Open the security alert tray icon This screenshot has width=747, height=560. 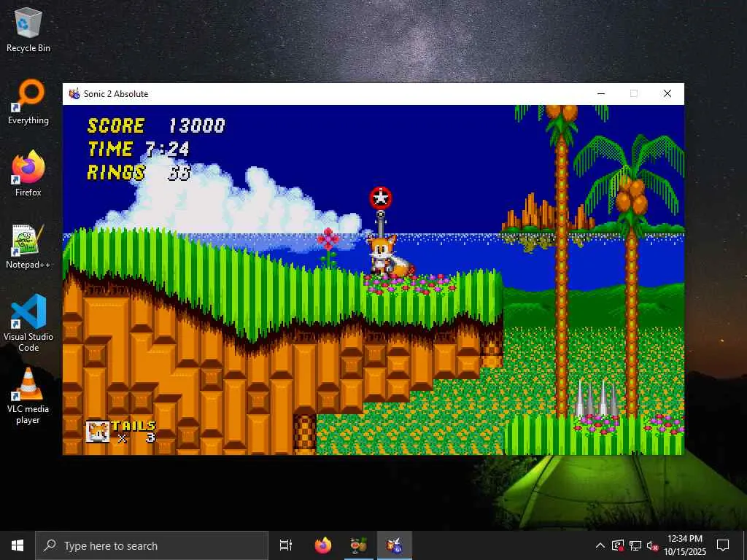coord(618,545)
